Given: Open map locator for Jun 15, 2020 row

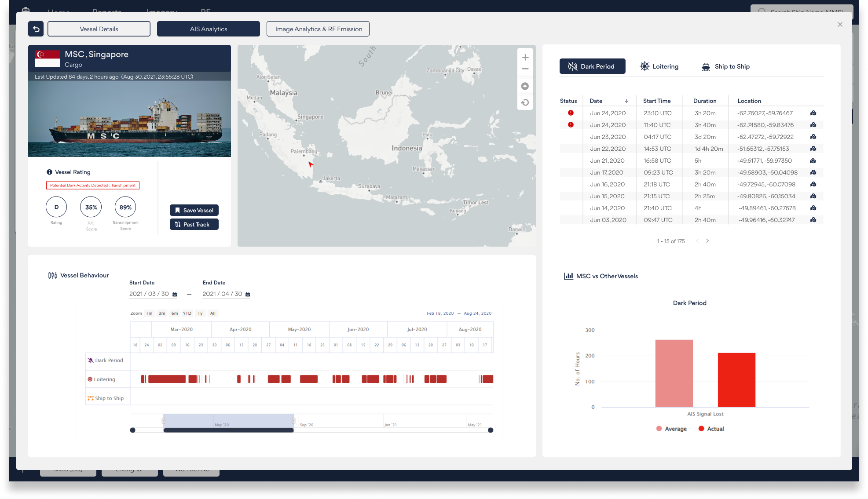Looking at the screenshot, I should click(813, 196).
